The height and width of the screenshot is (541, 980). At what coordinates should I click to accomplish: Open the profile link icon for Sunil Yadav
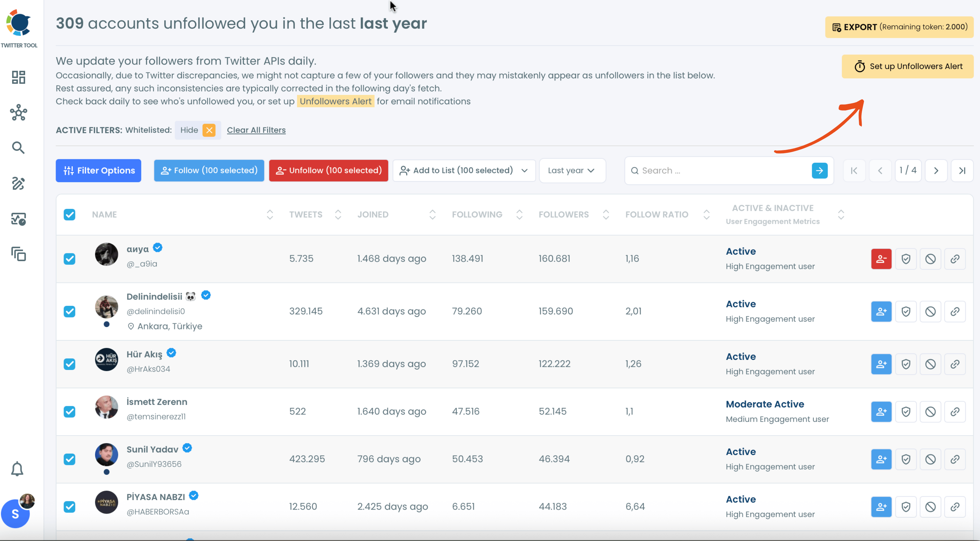click(955, 459)
